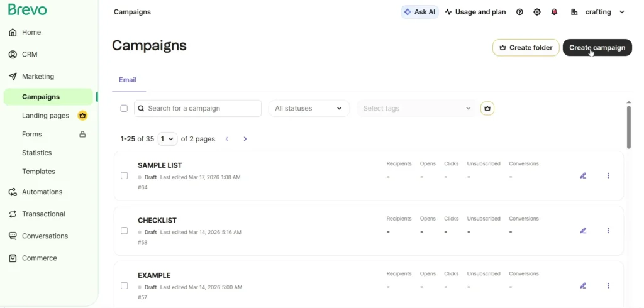
Task: Click the search magnifier icon
Action: point(141,108)
